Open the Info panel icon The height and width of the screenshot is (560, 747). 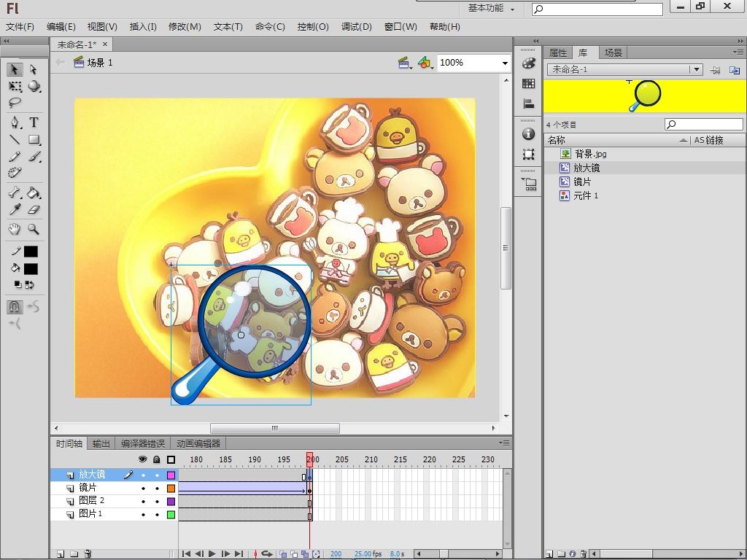pyautogui.click(x=528, y=134)
